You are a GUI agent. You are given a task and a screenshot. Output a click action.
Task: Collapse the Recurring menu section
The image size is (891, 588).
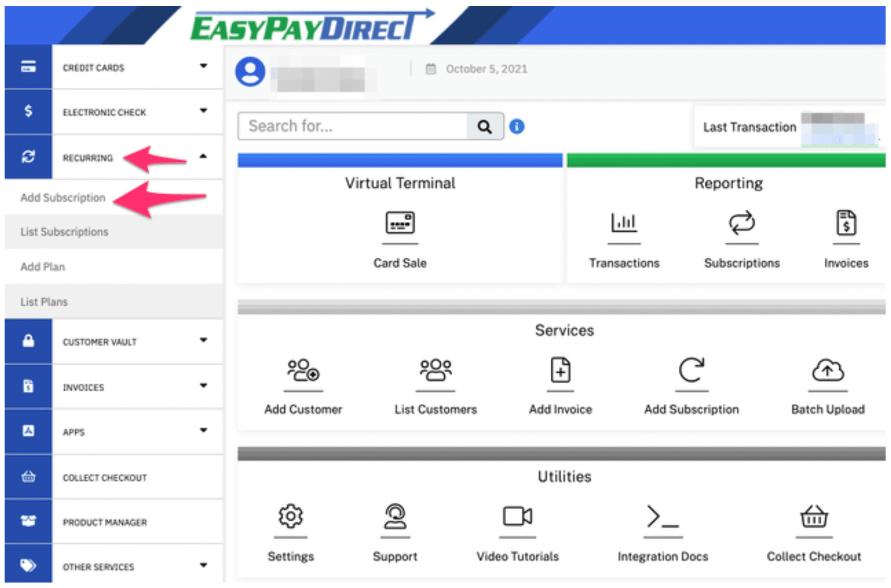click(x=203, y=158)
